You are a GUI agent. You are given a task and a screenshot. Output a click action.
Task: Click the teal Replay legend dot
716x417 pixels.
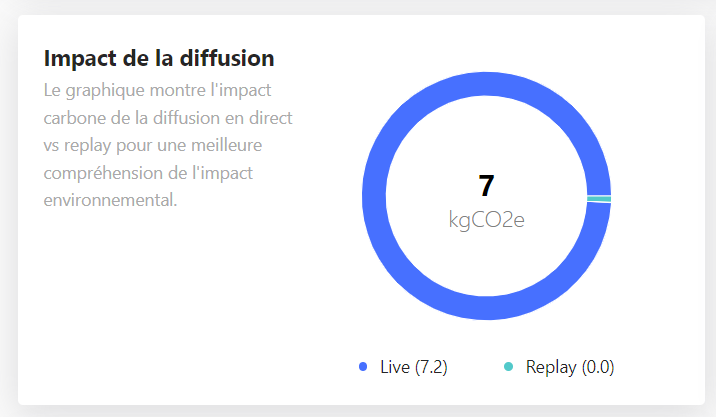pyautogui.click(x=508, y=367)
